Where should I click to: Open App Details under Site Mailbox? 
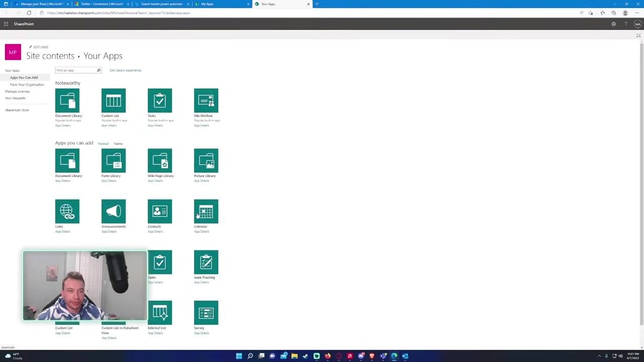(201, 125)
